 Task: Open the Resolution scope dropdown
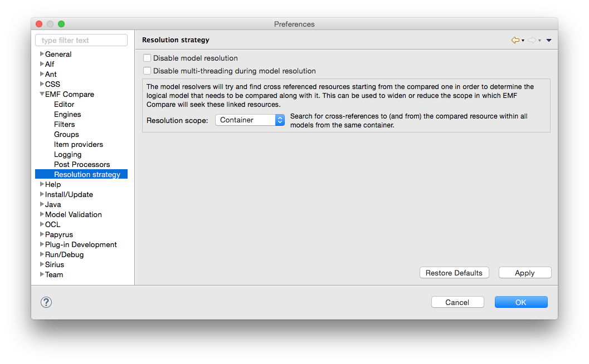(250, 120)
